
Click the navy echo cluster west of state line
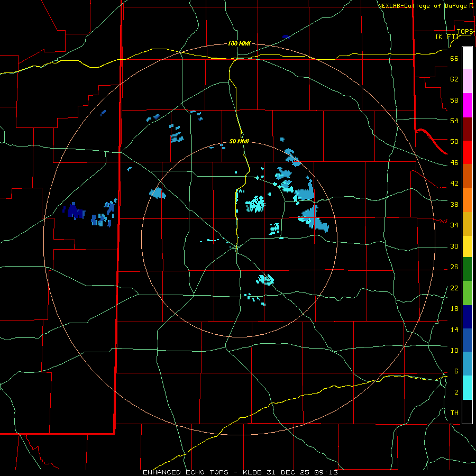(74, 211)
